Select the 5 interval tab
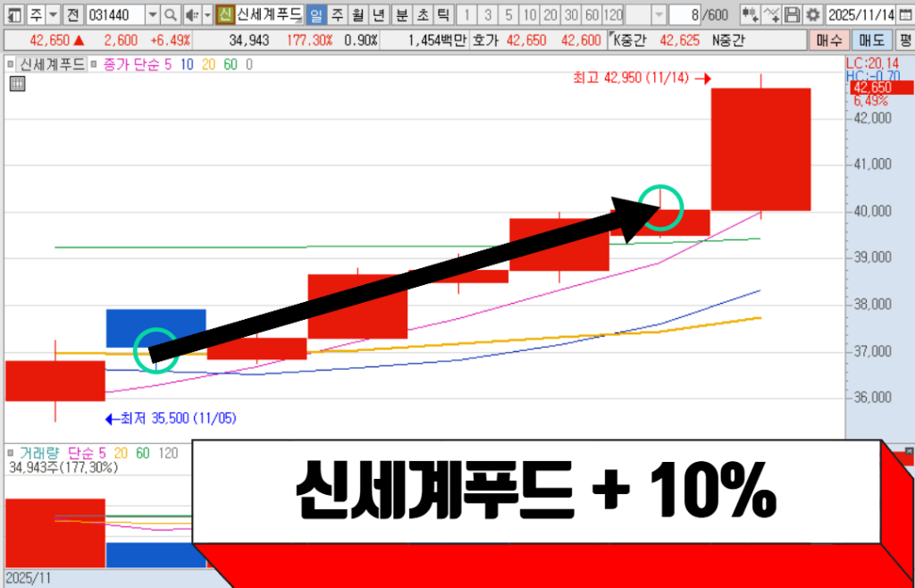 pyautogui.click(x=508, y=15)
